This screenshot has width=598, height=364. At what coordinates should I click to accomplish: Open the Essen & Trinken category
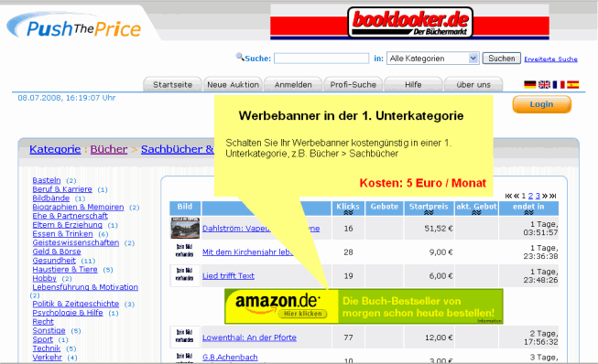coord(62,234)
